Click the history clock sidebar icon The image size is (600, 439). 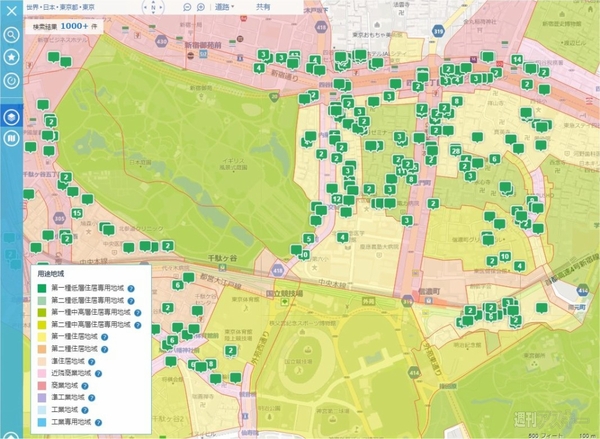point(11,80)
